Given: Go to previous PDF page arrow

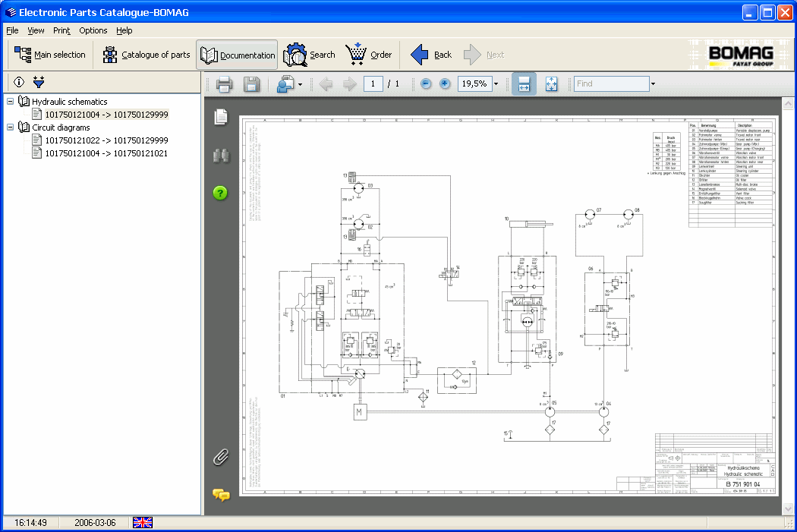Looking at the screenshot, I should coord(326,83).
